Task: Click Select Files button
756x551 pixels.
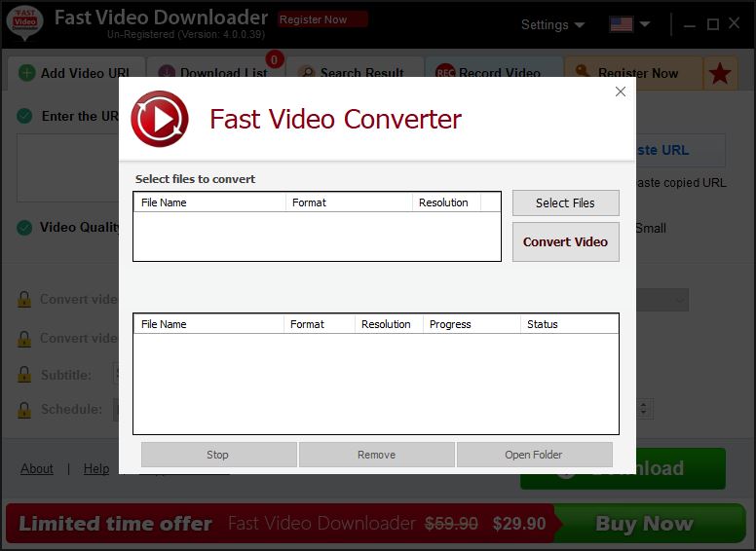Action: point(566,202)
